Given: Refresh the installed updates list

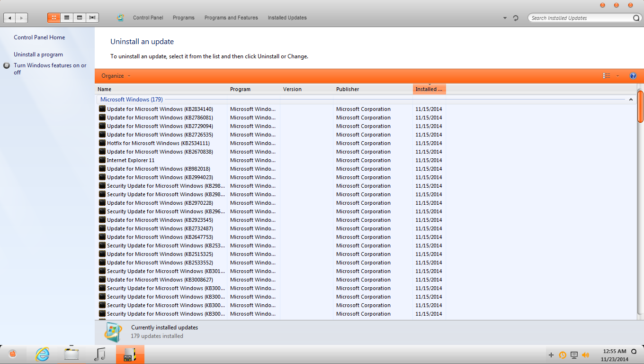Looking at the screenshot, I should point(516,18).
